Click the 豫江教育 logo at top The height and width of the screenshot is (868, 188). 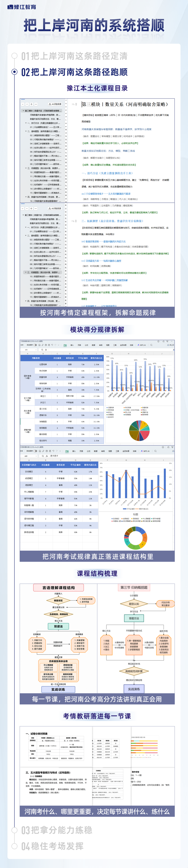[x=22, y=7]
